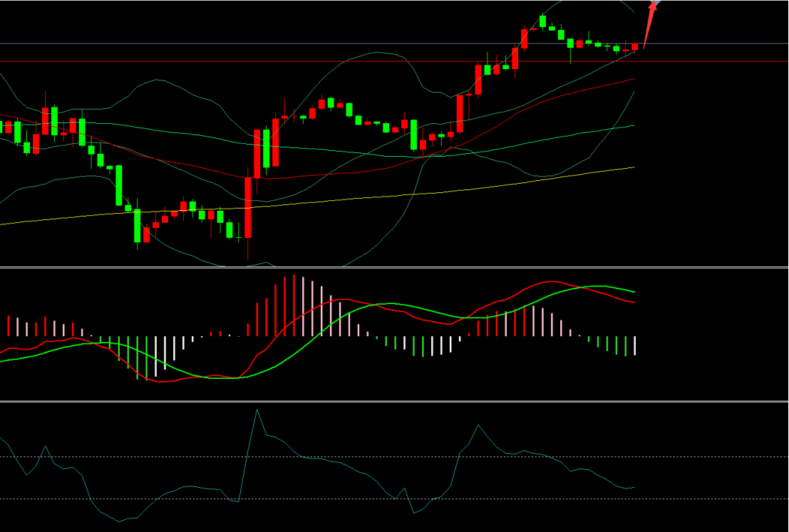The width and height of the screenshot is (789, 532).
Task: Select the green candle at the chart's highest peak
Action: coord(543,21)
